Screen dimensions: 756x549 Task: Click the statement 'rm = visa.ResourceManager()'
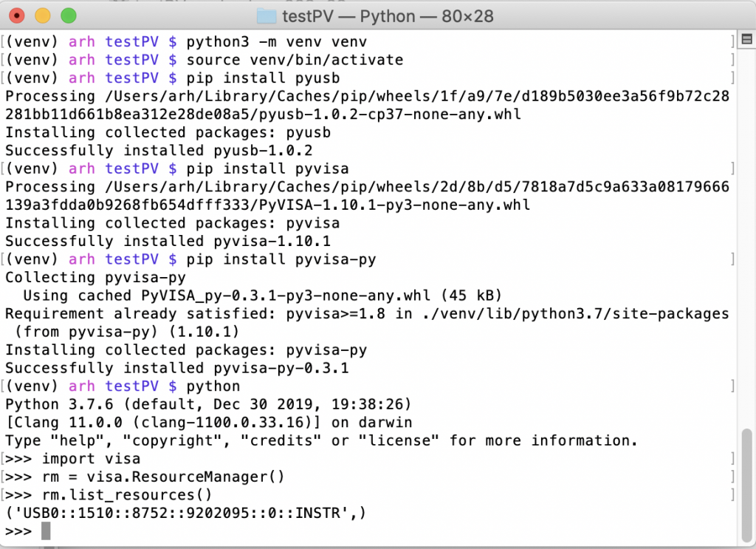[163, 477]
